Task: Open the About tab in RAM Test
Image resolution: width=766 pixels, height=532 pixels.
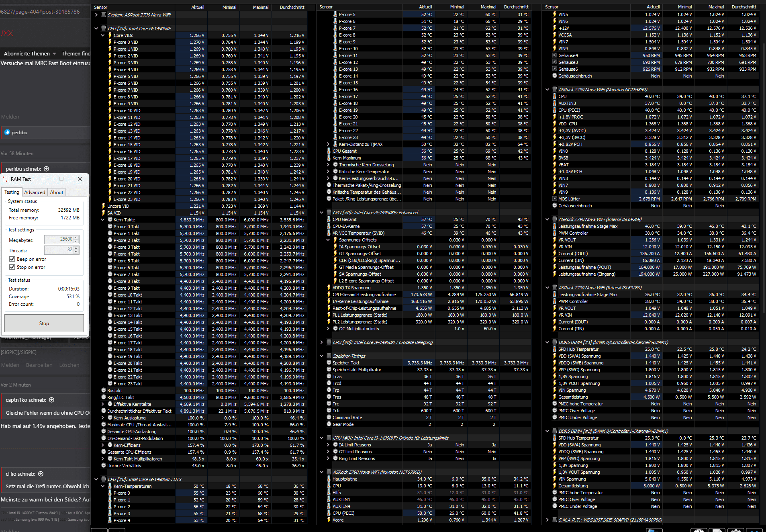Action: (x=57, y=192)
